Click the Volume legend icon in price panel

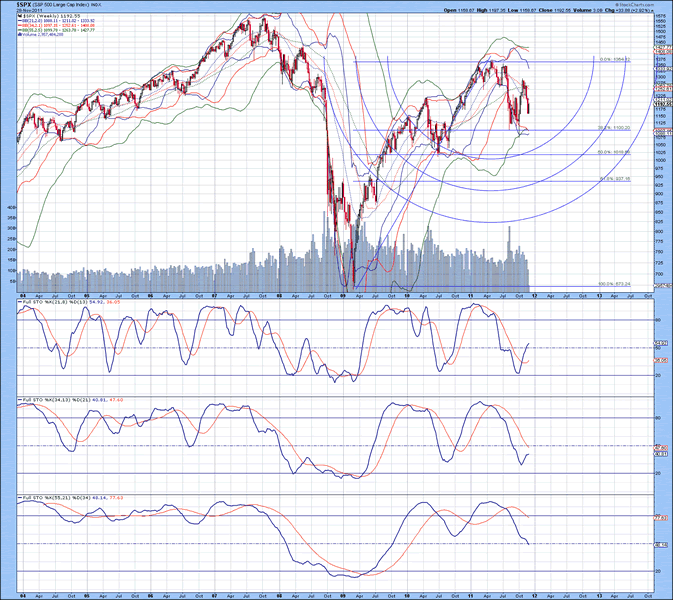click(19, 34)
